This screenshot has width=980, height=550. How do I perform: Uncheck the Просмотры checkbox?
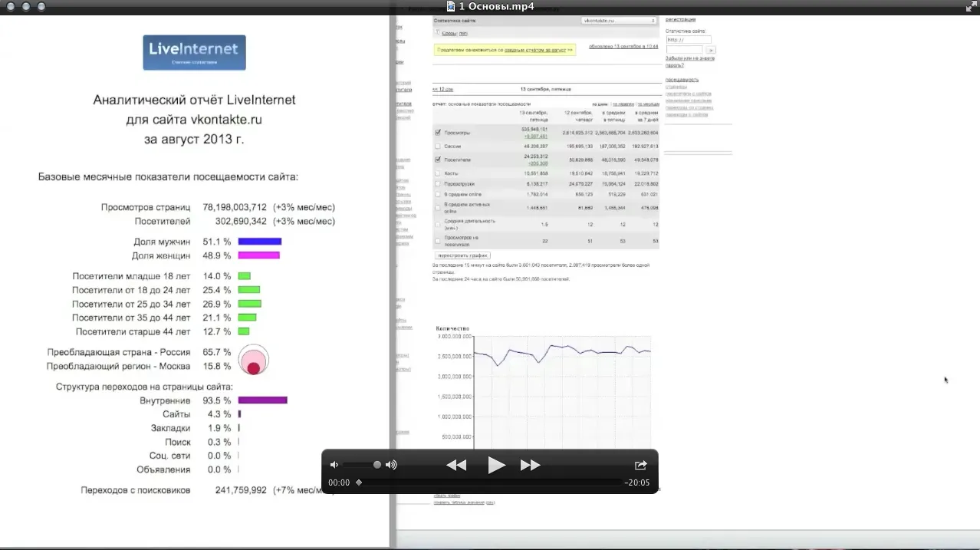tap(438, 133)
